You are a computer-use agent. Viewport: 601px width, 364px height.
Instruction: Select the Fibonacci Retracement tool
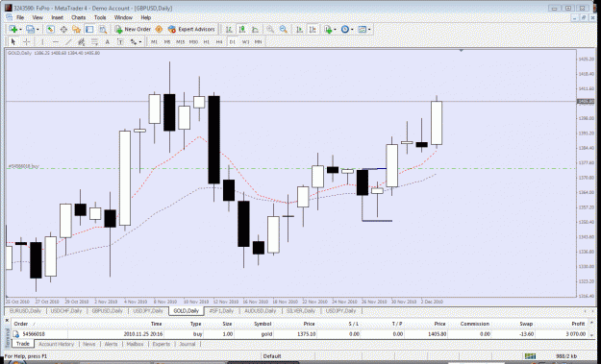pyautogui.click(x=94, y=41)
